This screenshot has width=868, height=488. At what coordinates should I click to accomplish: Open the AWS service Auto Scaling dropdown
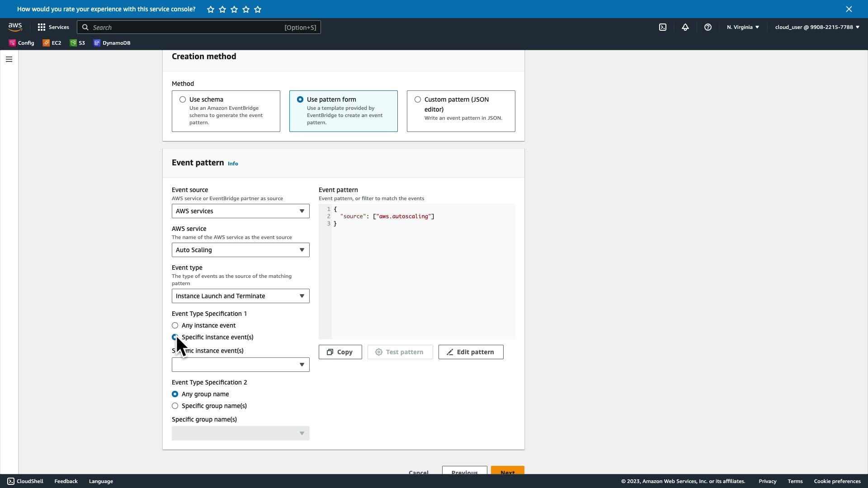pos(241,250)
